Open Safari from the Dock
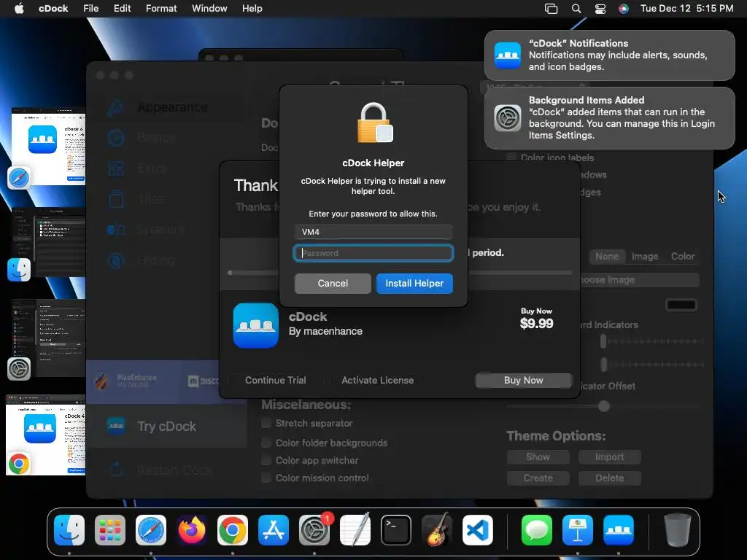The image size is (747, 560). (x=151, y=530)
